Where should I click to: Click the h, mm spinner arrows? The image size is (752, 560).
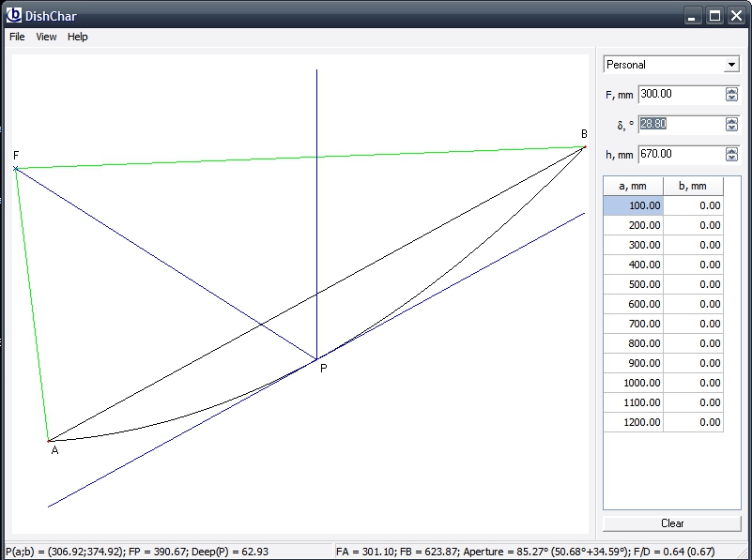pyautogui.click(x=731, y=154)
